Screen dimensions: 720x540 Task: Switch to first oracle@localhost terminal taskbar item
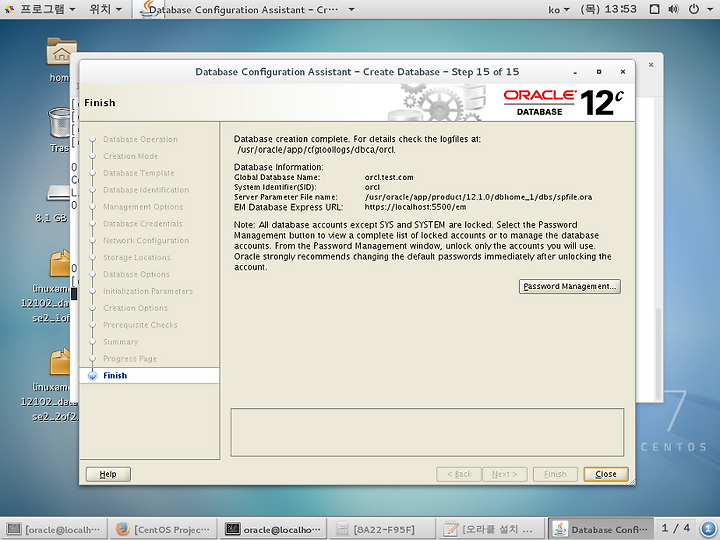pyautogui.click(x=54, y=529)
